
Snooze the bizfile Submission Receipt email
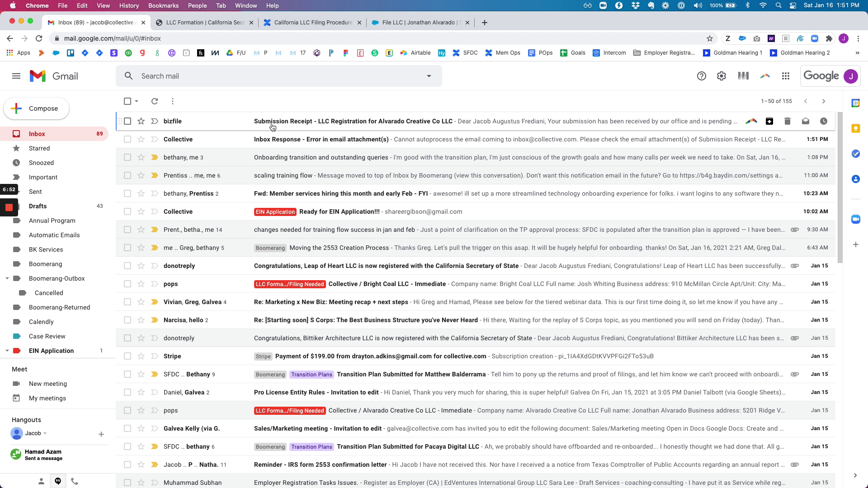[x=824, y=121]
